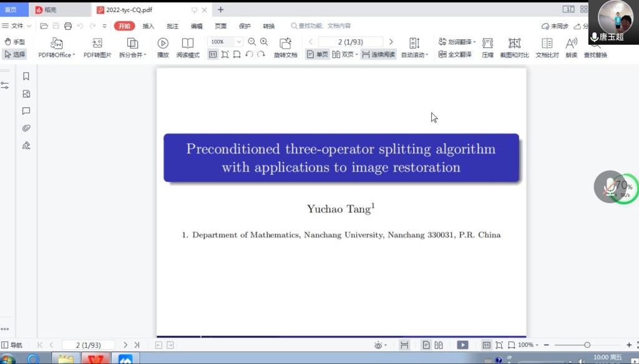Click the page number field in toolbar
Image resolution: width=639 pixels, height=364 pixels.
350,42
